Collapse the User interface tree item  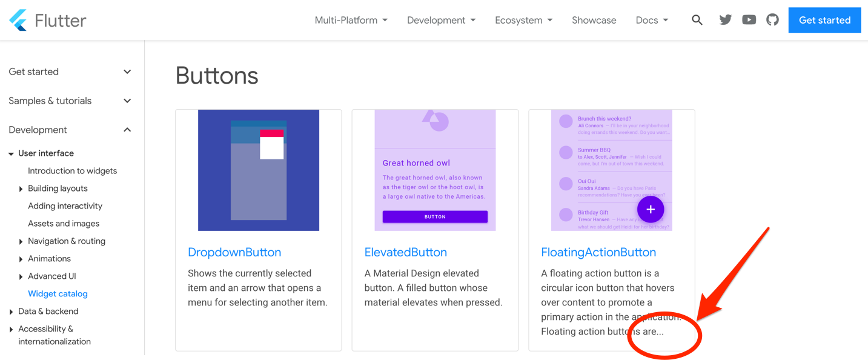tap(11, 154)
